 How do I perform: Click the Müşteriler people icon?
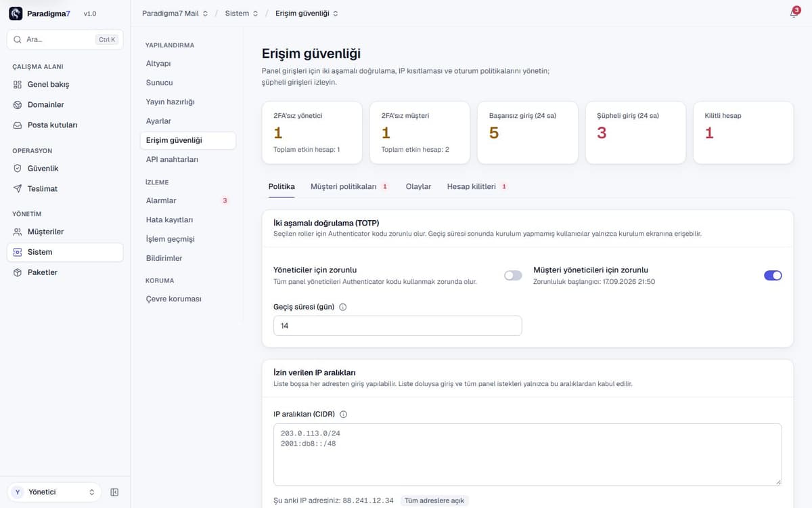[x=18, y=232]
